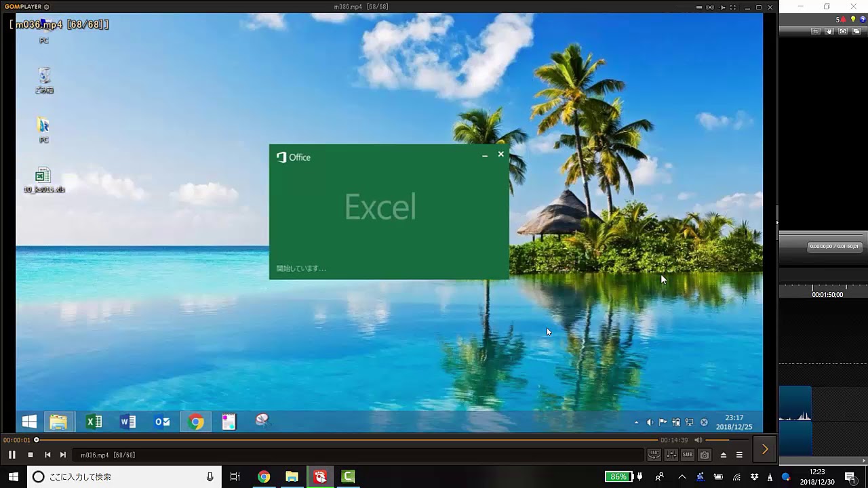
Task: Open the control panel equalizer icon
Action: tap(671, 455)
